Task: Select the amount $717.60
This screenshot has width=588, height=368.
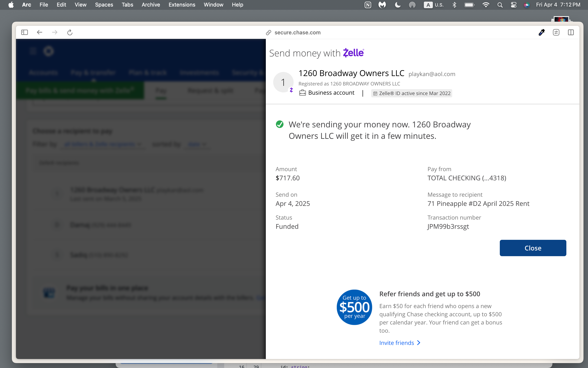Action: [x=288, y=178]
